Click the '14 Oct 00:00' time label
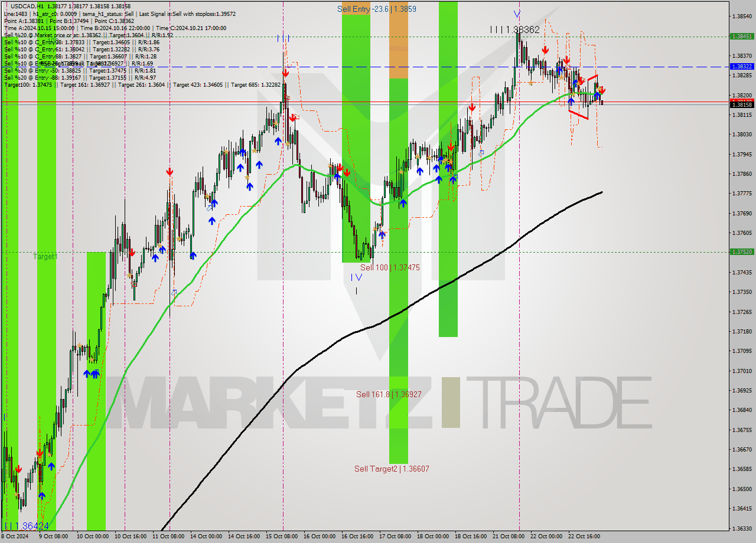This screenshot has height=543, width=756. (x=206, y=537)
